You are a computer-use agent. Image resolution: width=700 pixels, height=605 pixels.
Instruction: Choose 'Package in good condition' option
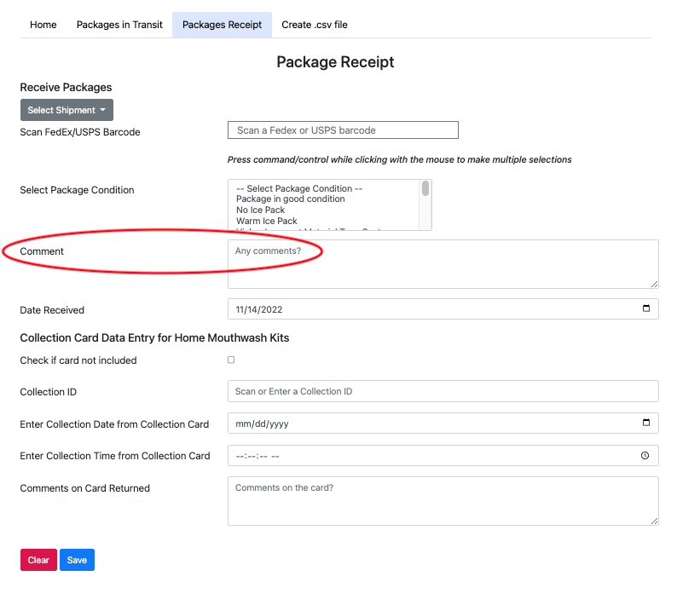pyautogui.click(x=291, y=199)
